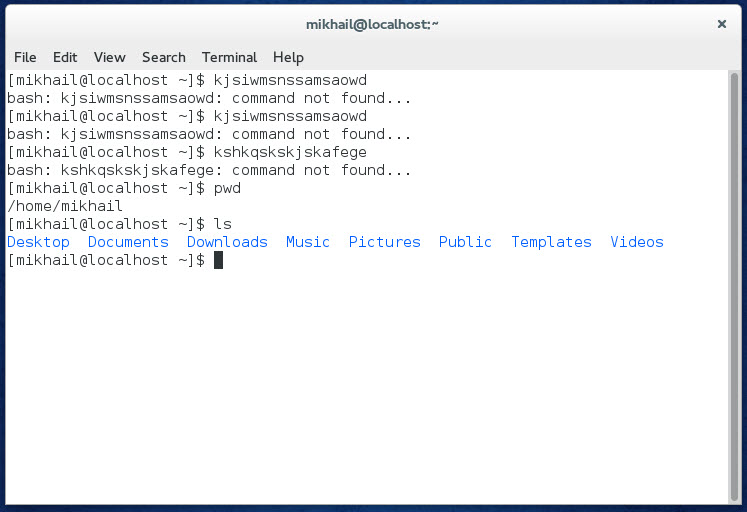Screen dimensions: 747x512
Task: Click the Public directory name
Action: tap(465, 242)
